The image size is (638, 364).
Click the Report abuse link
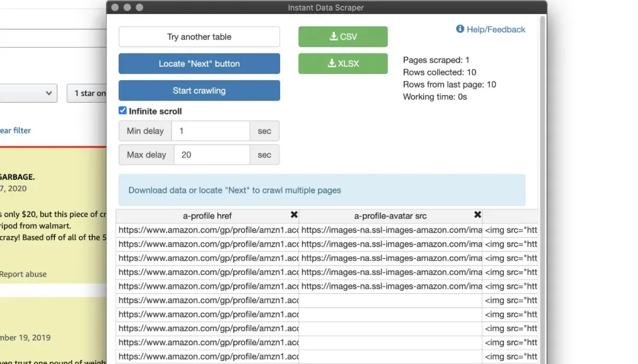click(x=23, y=274)
